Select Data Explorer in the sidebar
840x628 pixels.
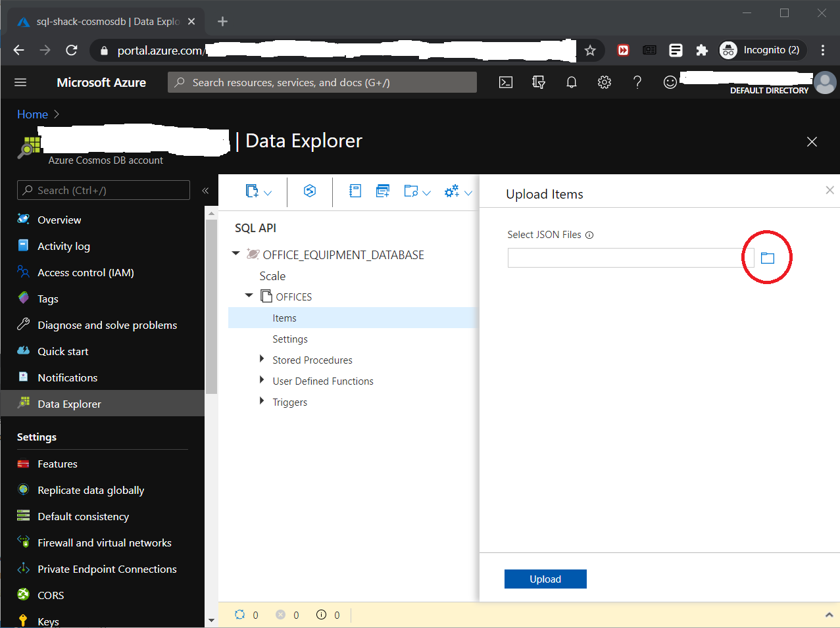(x=69, y=404)
